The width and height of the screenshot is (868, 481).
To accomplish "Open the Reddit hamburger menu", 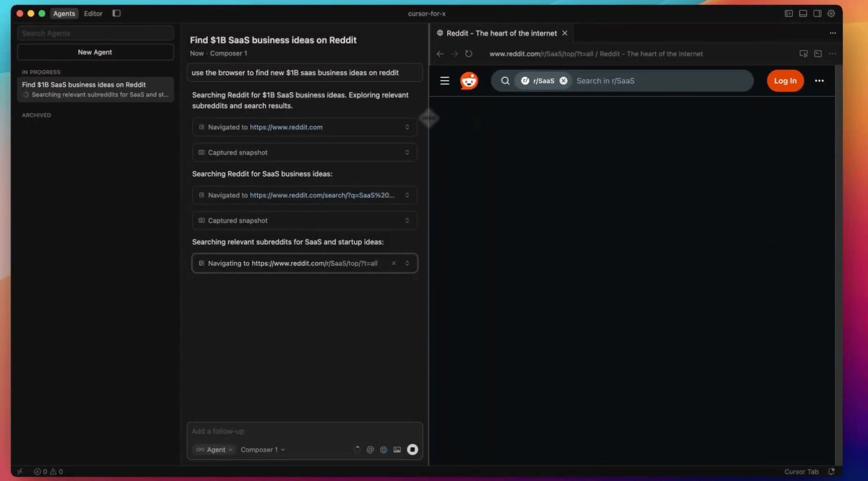I will point(445,81).
